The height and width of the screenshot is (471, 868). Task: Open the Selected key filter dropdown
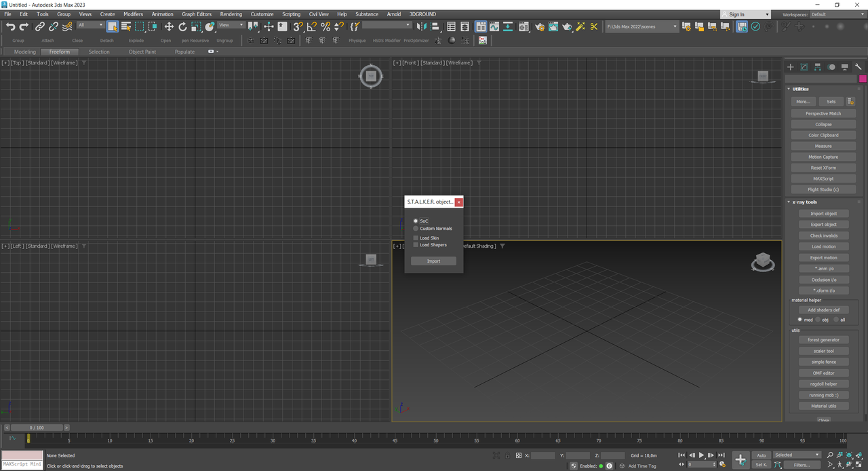coord(797,455)
